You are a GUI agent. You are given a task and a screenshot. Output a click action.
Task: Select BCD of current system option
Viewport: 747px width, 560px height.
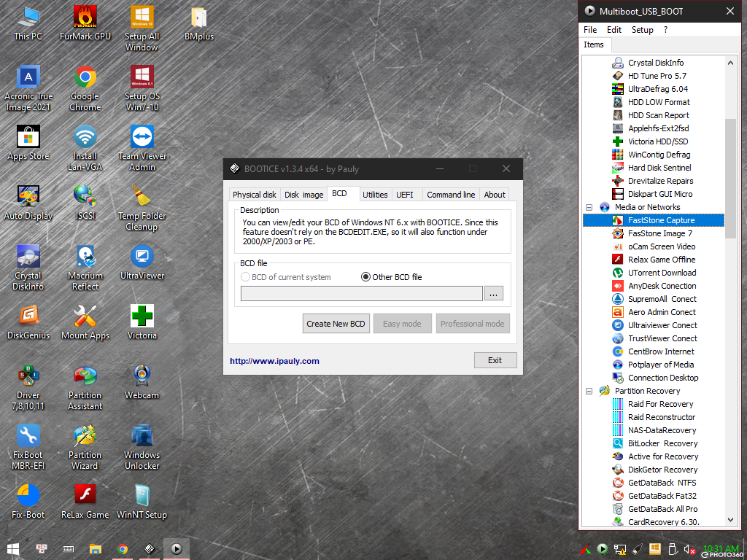click(x=286, y=276)
